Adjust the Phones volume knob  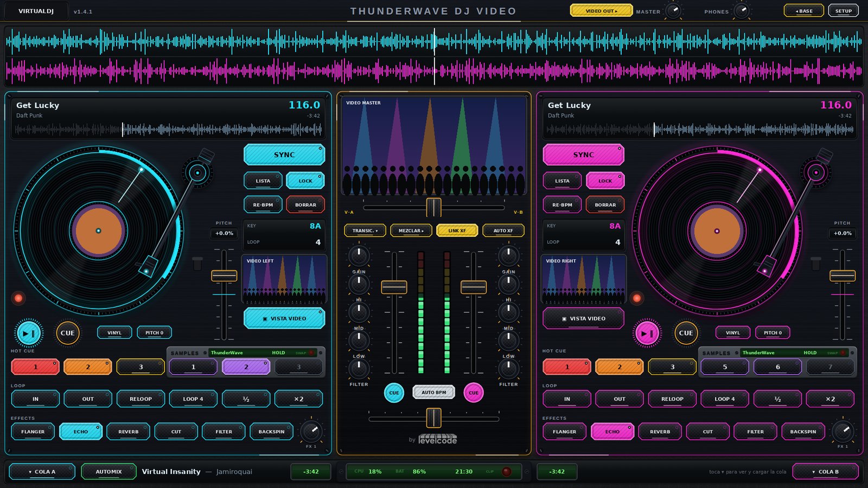[x=742, y=10]
